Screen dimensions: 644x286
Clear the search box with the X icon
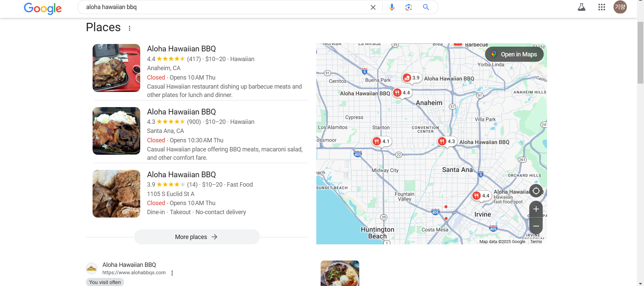[373, 7]
